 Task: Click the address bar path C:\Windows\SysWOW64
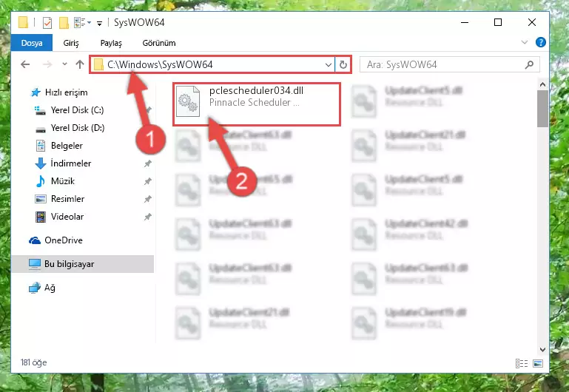pyautogui.click(x=160, y=64)
